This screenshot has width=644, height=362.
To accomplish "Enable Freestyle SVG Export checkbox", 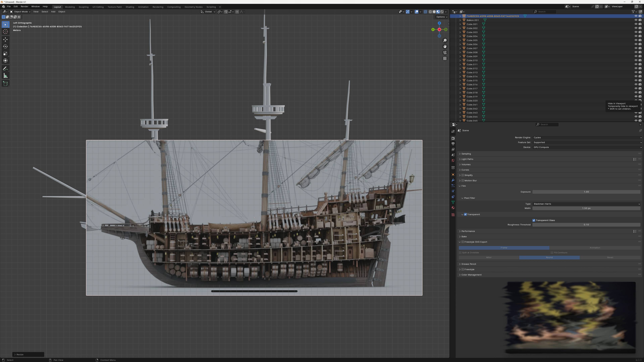I will (463, 242).
